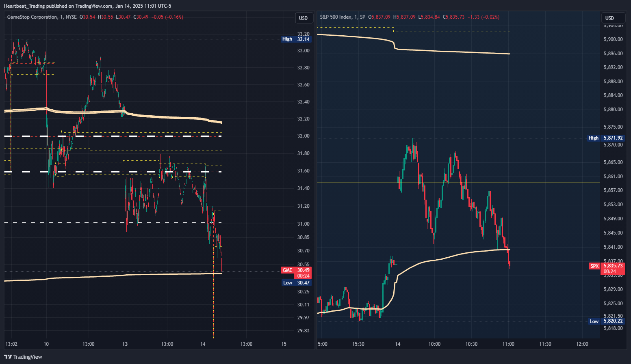
Task: Click the GameStop Corporation symbol title
Action: tap(33, 17)
